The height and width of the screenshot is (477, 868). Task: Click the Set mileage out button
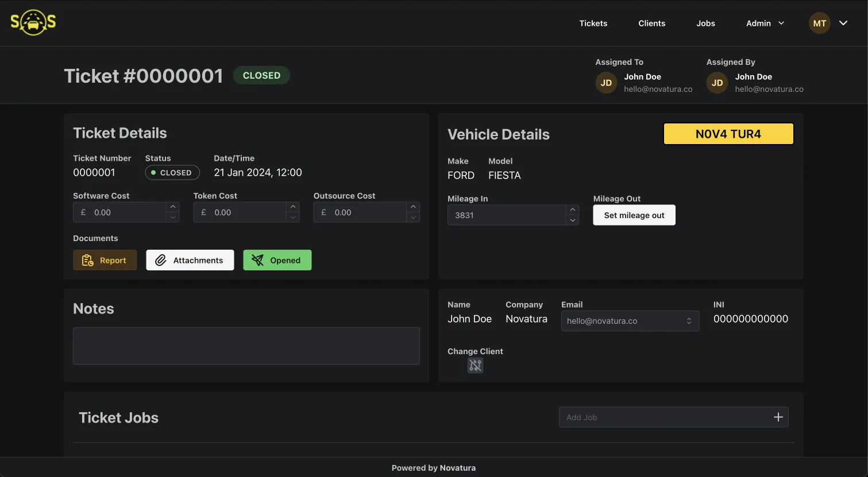pos(634,215)
